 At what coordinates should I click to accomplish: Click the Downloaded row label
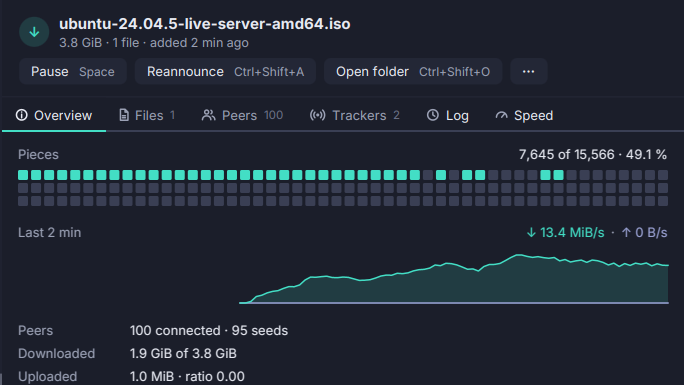click(x=56, y=353)
